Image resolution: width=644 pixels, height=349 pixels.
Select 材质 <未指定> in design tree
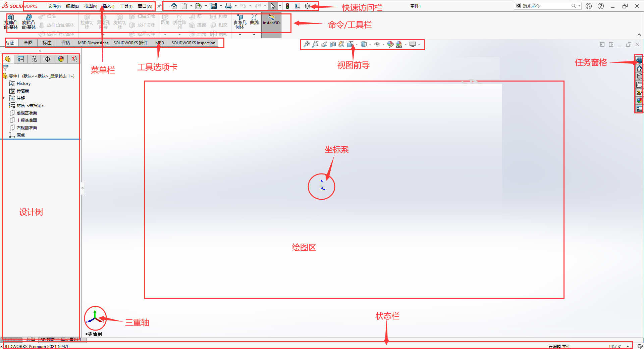click(26, 106)
